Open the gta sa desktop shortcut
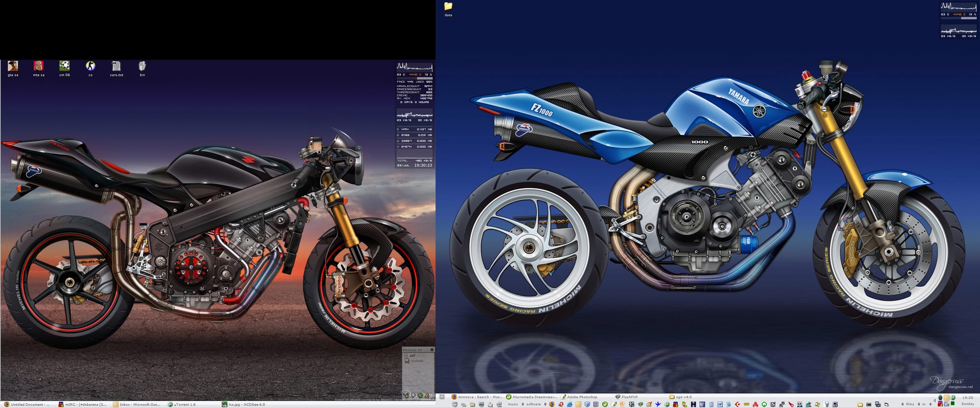The height and width of the screenshot is (408, 980). pyautogui.click(x=13, y=68)
